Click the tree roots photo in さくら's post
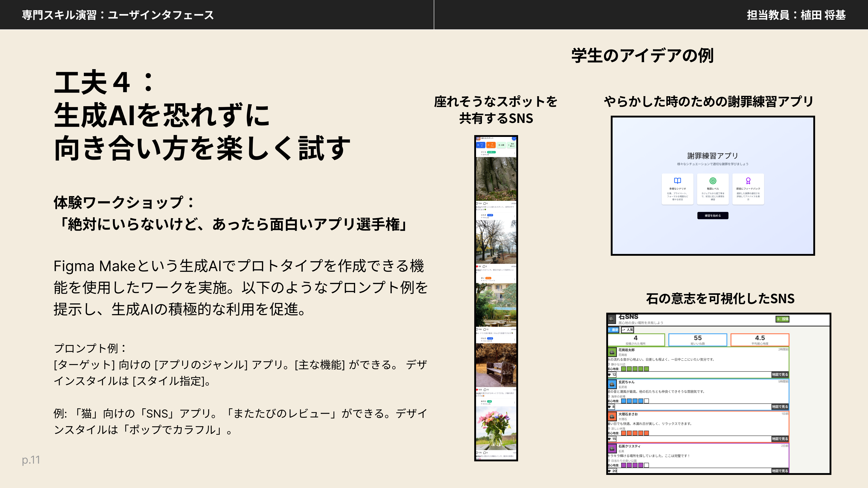Viewport: 868px width, 488px height. coord(496,179)
